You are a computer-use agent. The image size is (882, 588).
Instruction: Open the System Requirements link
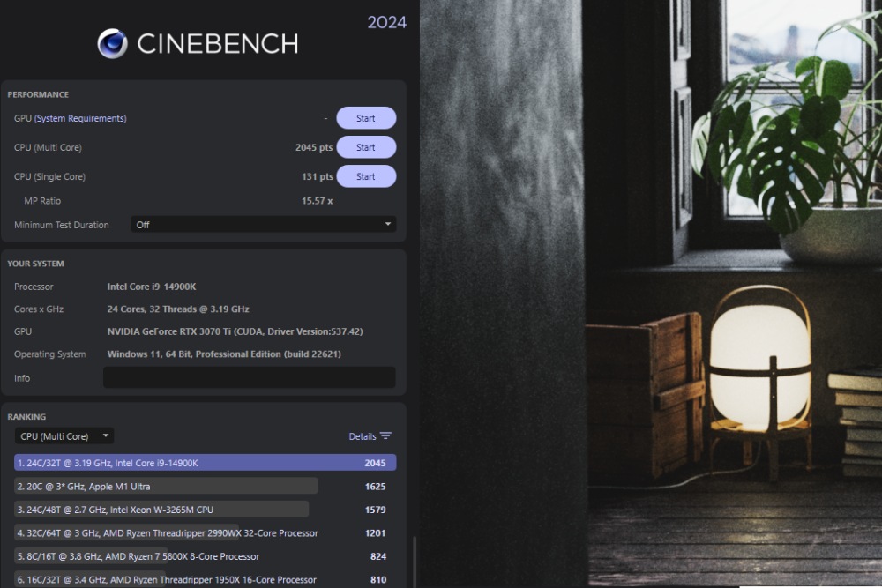80,118
